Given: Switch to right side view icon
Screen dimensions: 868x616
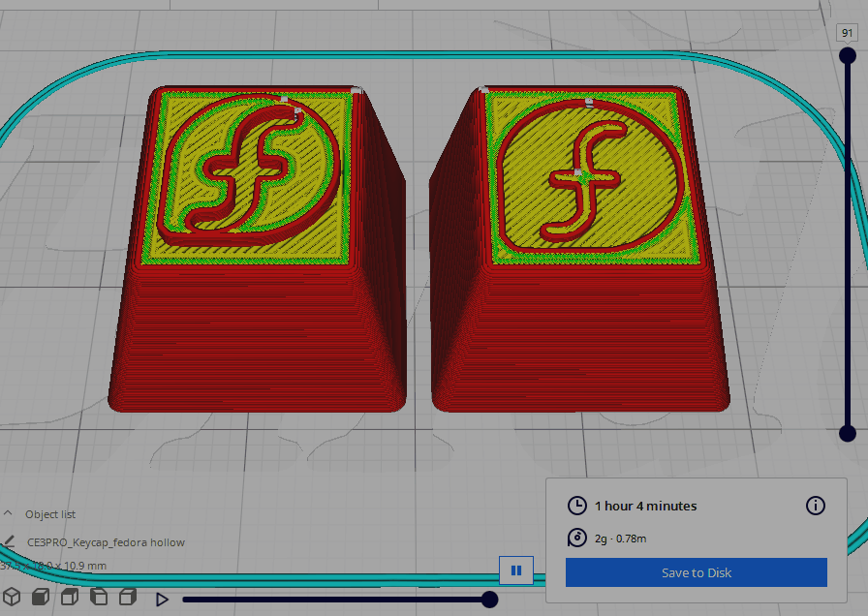Looking at the screenshot, I should 128,597.
